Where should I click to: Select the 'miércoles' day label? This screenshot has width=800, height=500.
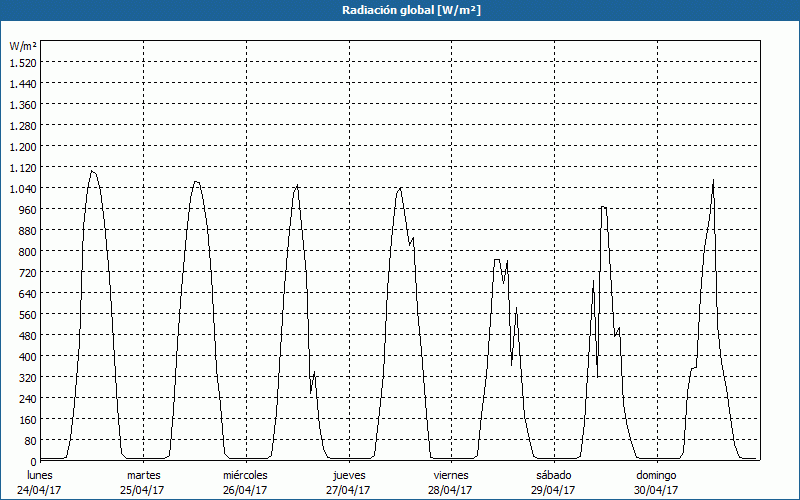click(245, 475)
